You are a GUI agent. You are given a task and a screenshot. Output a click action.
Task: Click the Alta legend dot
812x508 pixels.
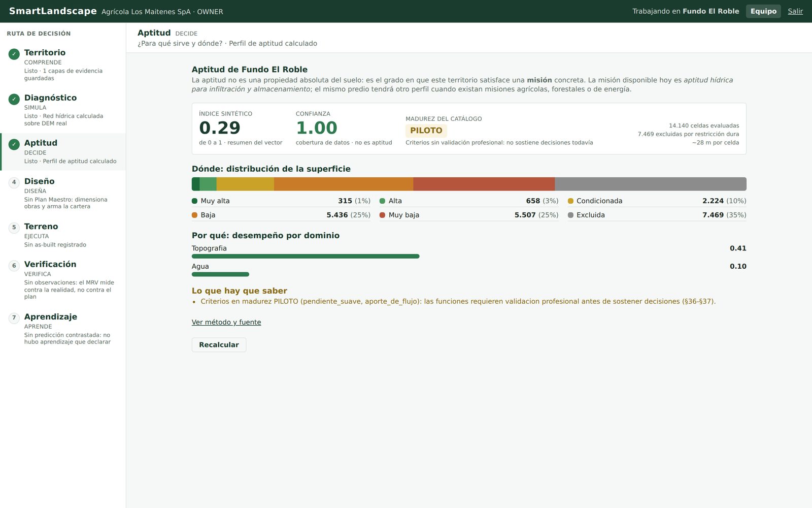(383, 201)
